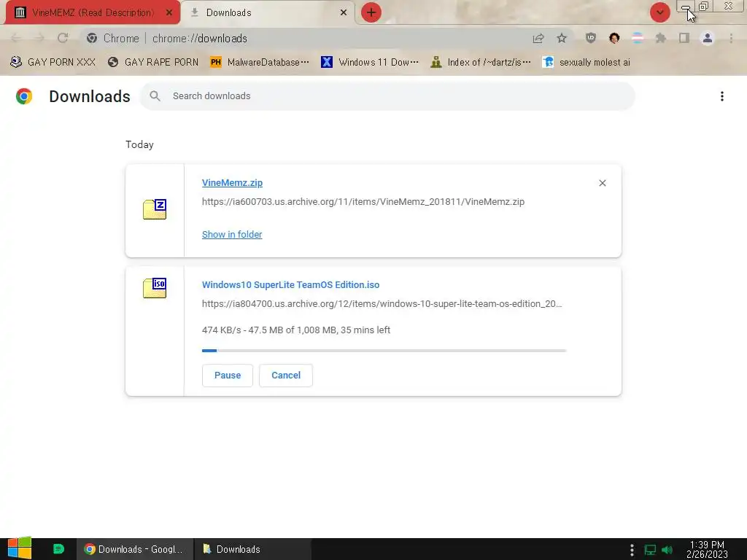Click Show in folder for VineMemz.zip
The width and height of the screenshot is (747, 560).
232,234
